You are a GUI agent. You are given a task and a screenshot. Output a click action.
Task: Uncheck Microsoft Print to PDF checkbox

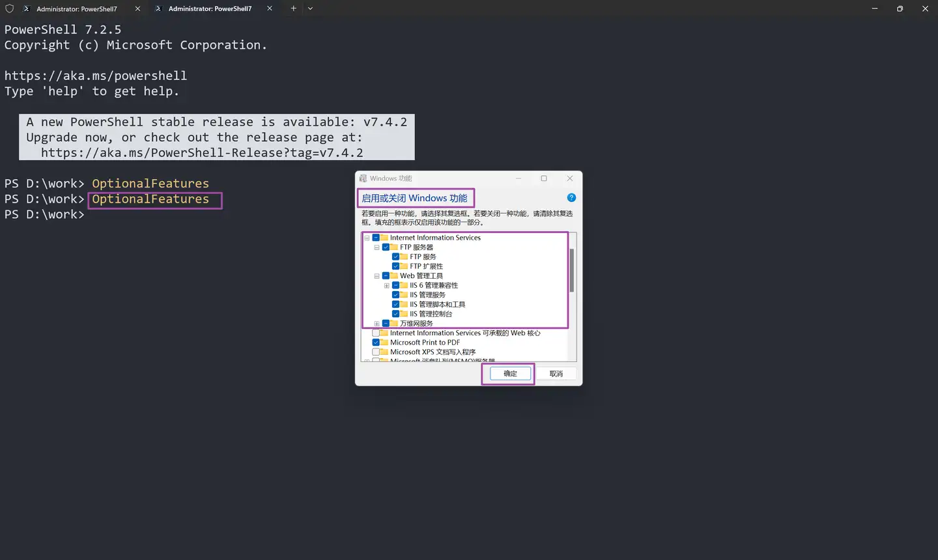(376, 343)
